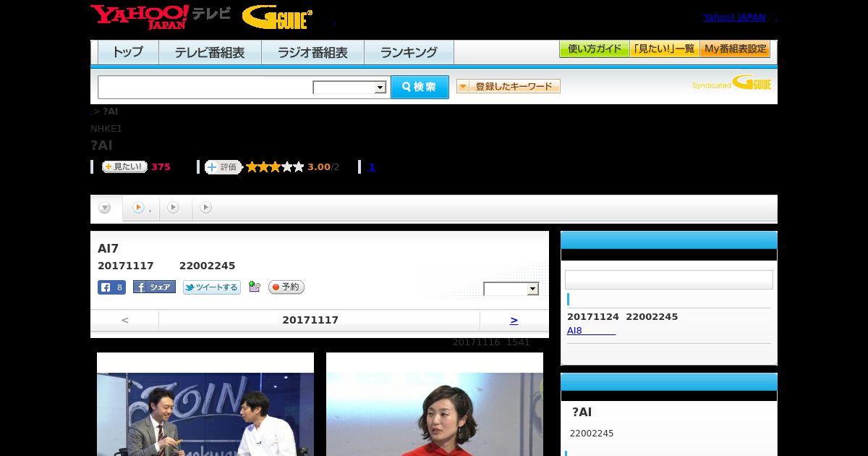868x456 pixels.
Task: Click the input box in right sidebar
Action: pyautogui.click(x=669, y=280)
